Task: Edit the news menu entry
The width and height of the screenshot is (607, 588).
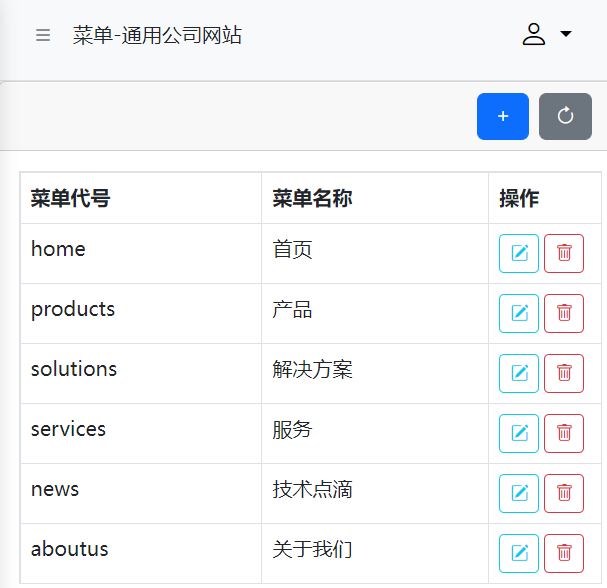Action: (519, 494)
